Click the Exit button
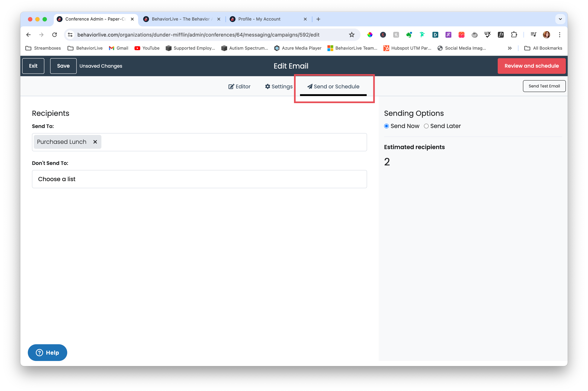This screenshot has width=588, height=391. [33, 66]
